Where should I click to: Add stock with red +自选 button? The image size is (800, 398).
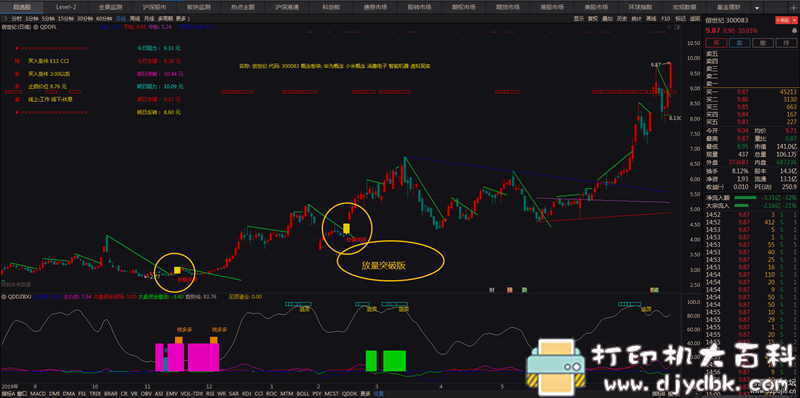click(x=782, y=20)
